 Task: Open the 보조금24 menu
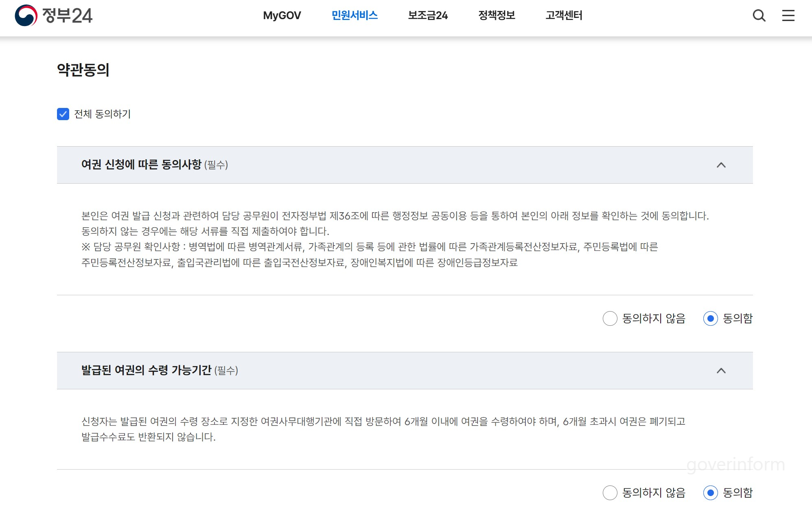coord(428,15)
